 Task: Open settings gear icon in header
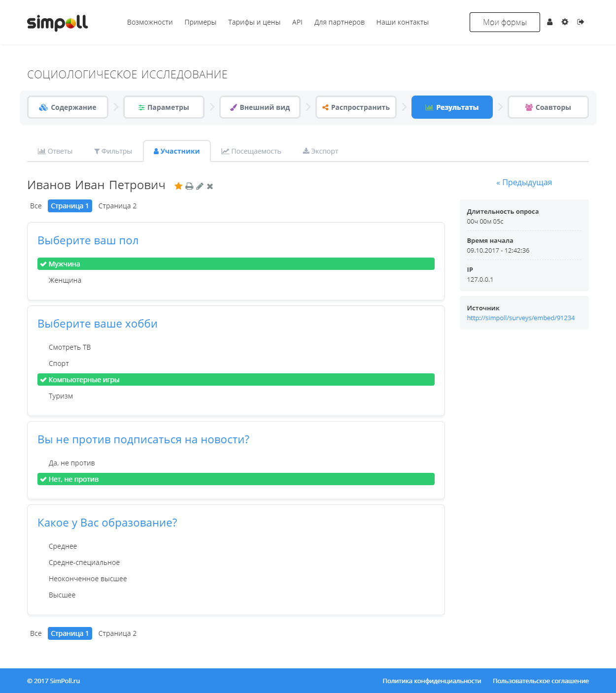click(565, 22)
